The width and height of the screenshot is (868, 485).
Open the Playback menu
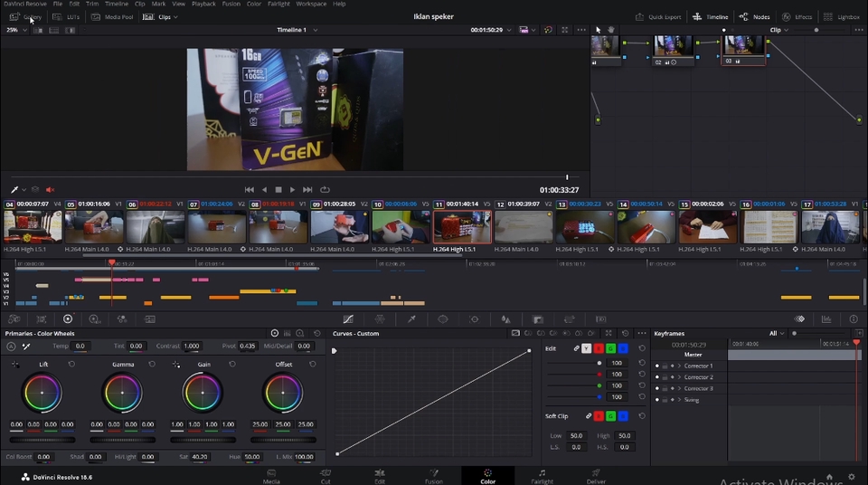pyautogui.click(x=203, y=4)
